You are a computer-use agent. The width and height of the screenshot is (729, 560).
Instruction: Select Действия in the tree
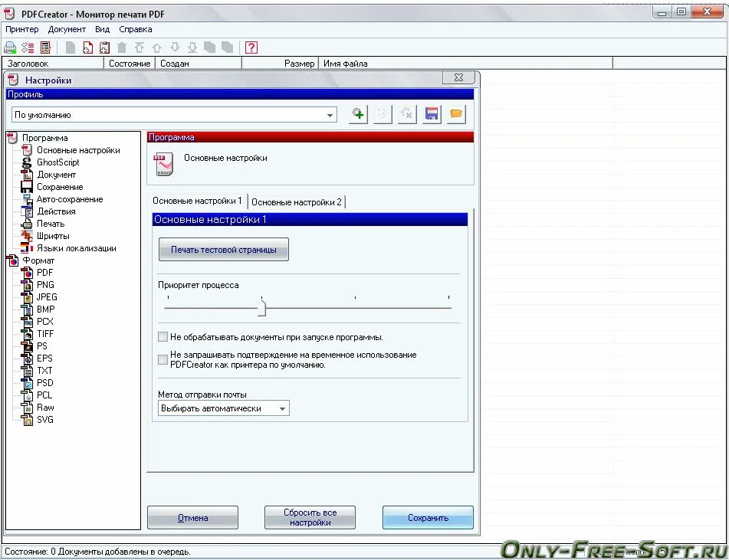pos(56,211)
